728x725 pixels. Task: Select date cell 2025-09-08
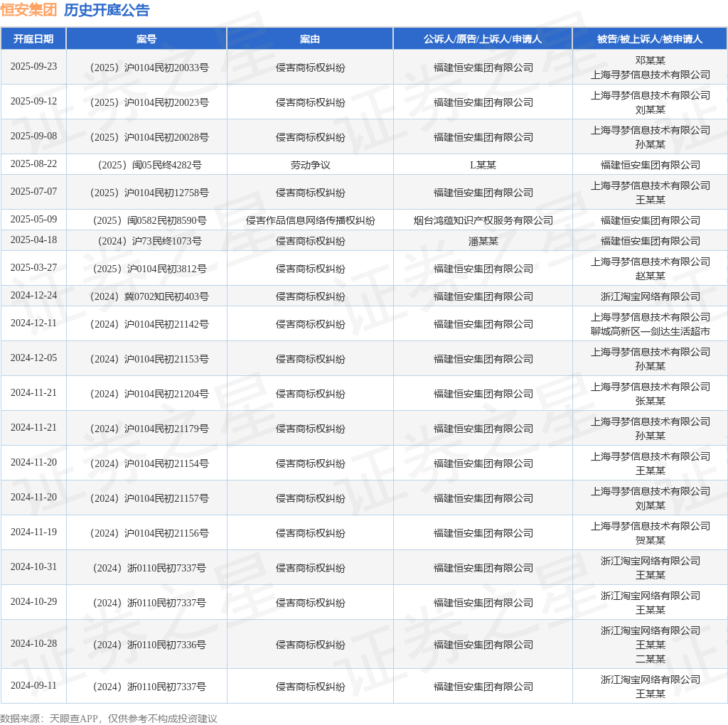[x=34, y=136]
